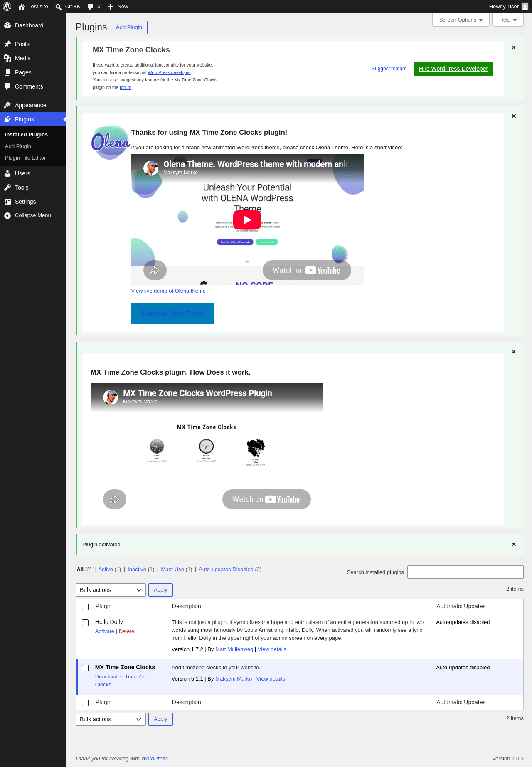The image size is (532, 767).
Task: Open the top Bulk actions dropdown
Action: point(111,590)
